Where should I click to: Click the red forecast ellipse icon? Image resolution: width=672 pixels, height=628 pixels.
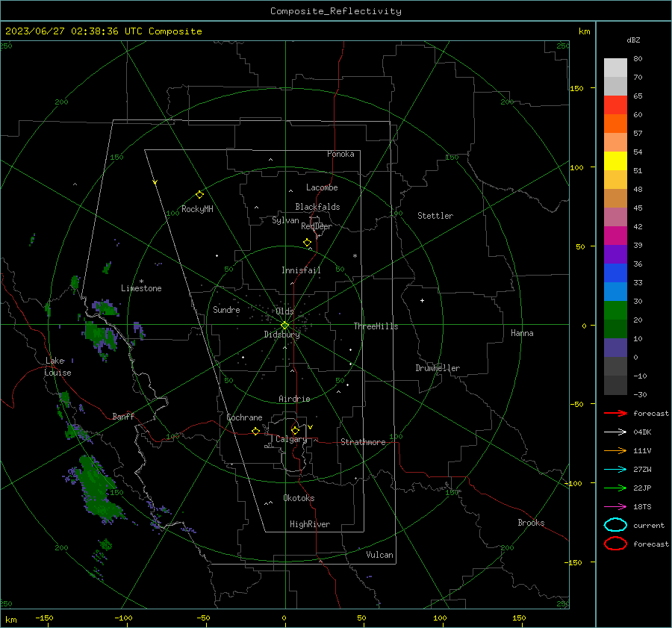615,544
